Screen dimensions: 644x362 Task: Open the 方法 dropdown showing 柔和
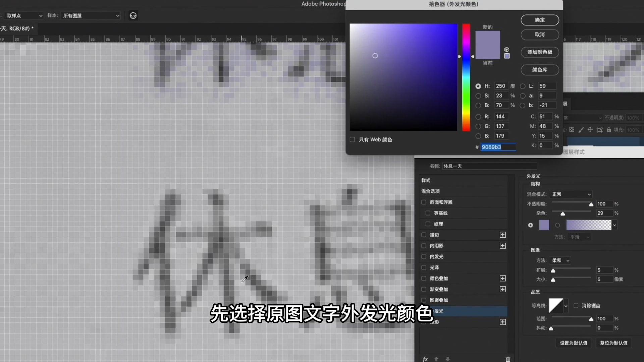coord(560,260)
